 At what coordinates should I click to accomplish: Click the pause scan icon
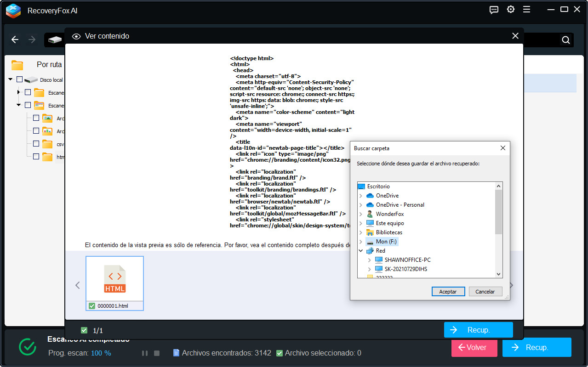(x=145, y=353)
